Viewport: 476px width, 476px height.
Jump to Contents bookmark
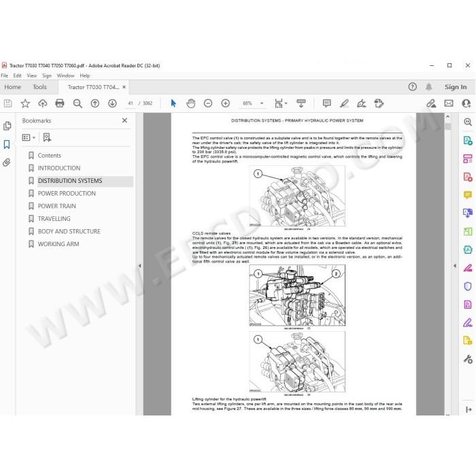pyautogui.click(x=49, y=156)
